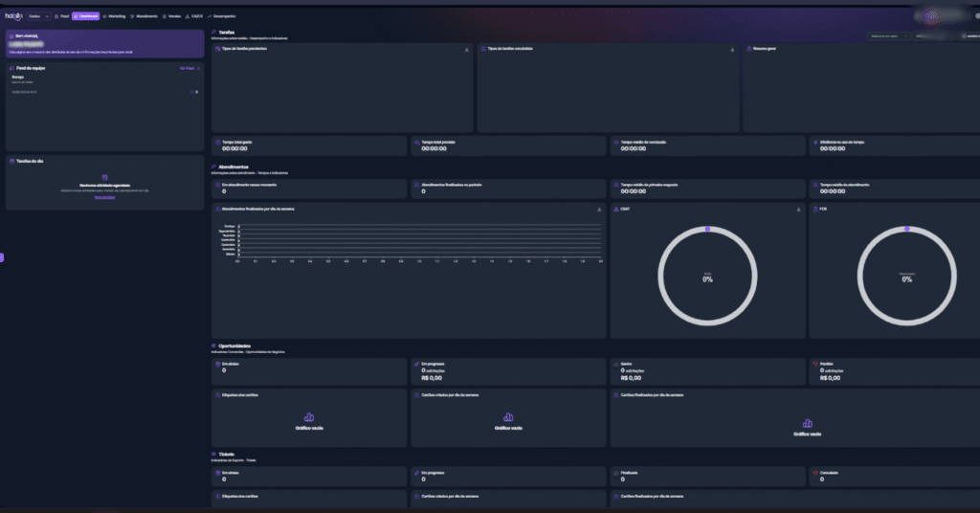Click the empty chart icon in Etiquetas dos cartões
980x513 pixels.
(x=309, y=417)
